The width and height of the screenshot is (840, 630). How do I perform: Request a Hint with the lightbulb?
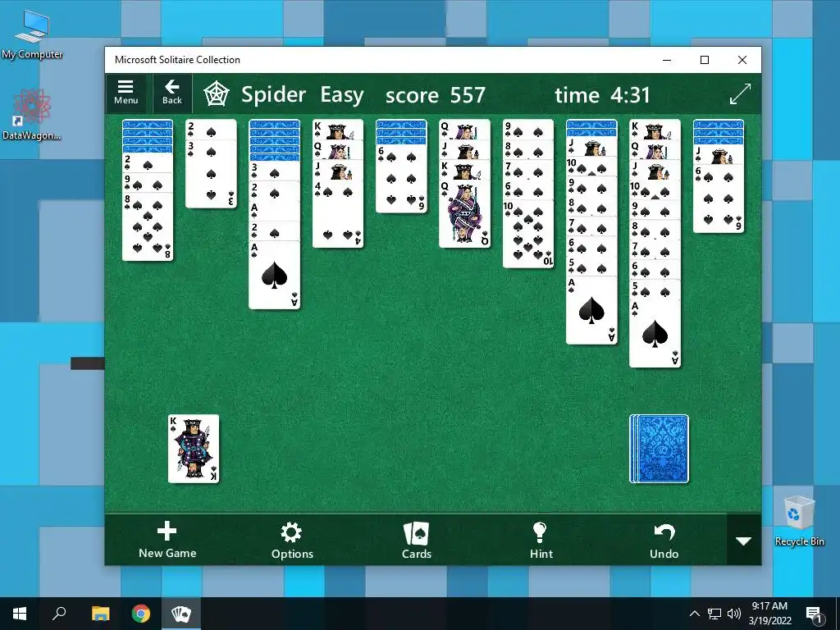[541, 540]
